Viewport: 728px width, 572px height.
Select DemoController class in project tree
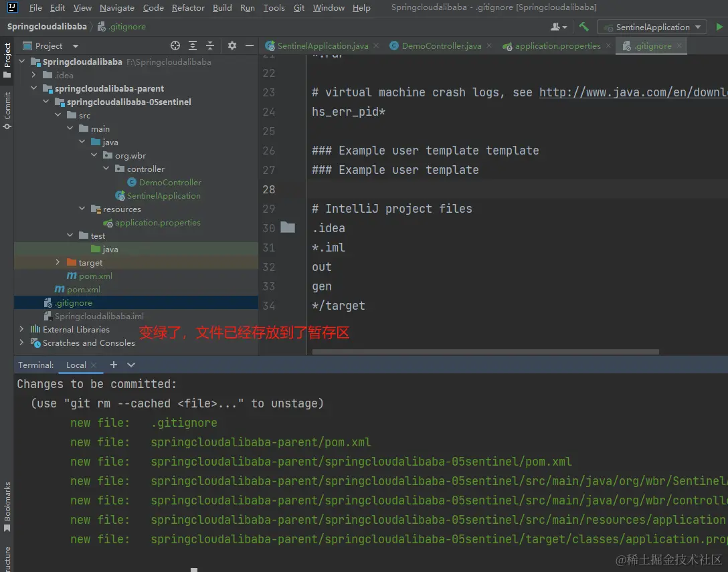click(165, 182)
